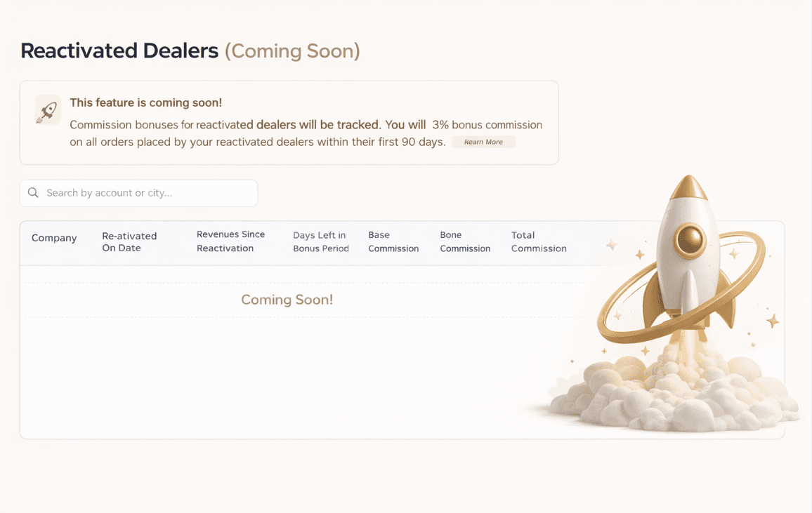812x513 pixels.
Task: Click the magnifying glass search icon
Action: point(32,192)
